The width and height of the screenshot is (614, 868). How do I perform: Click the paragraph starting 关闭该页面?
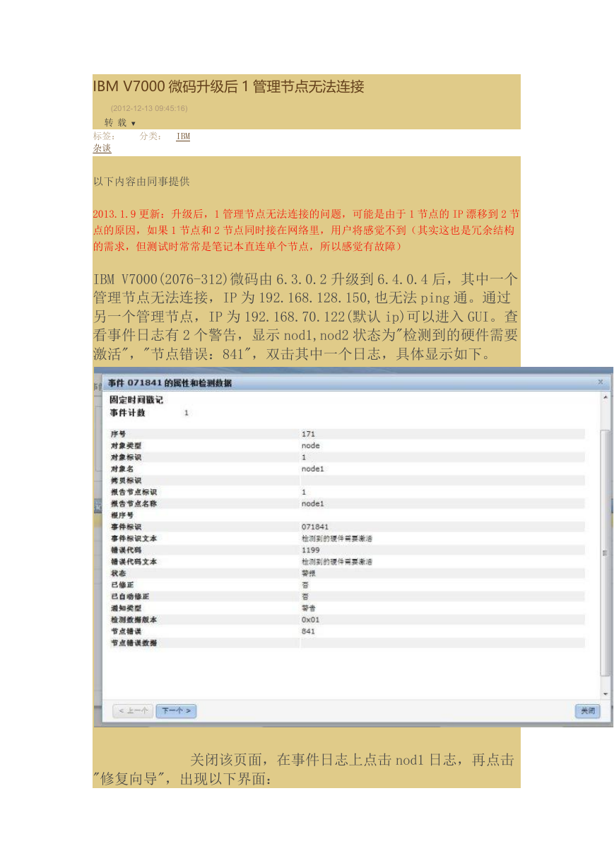click(305, 770)
